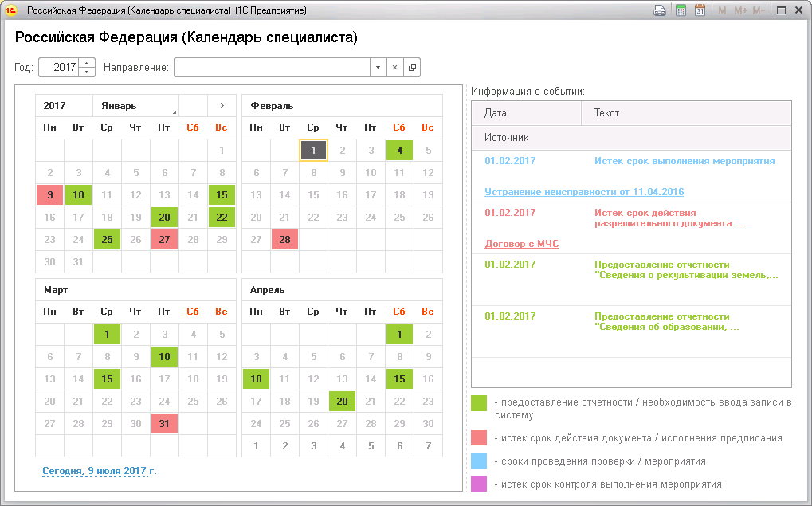The height and width of the screenshot is (506, 812).
Task: Select March 15 green date
Action: click(108, 379)
